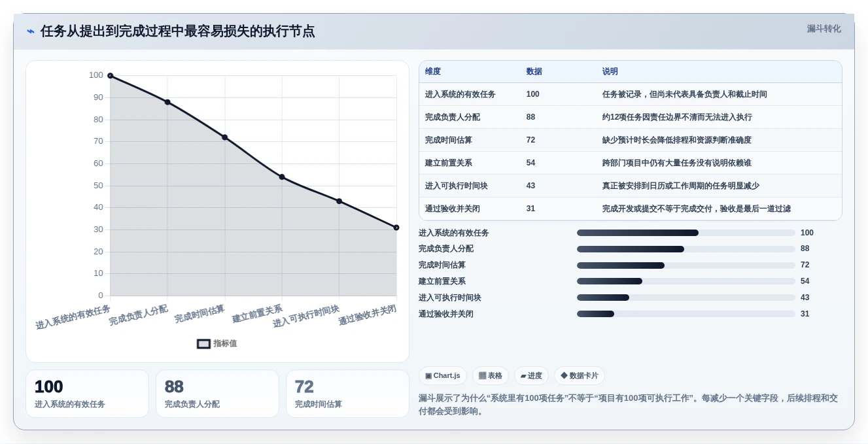Click table cell 通过验收并关闭
The width and height of the screenshot is (868, 444).
[453, 209]
